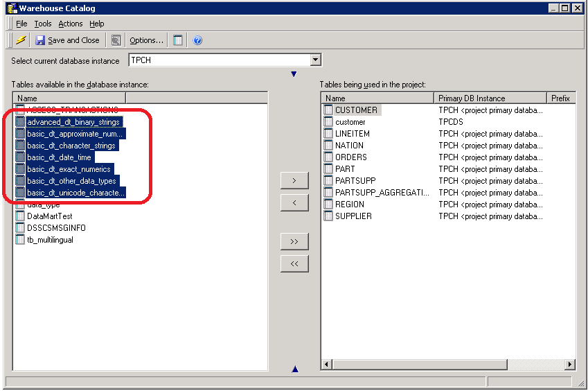Click the single left arrow remove button

[294, 202]
